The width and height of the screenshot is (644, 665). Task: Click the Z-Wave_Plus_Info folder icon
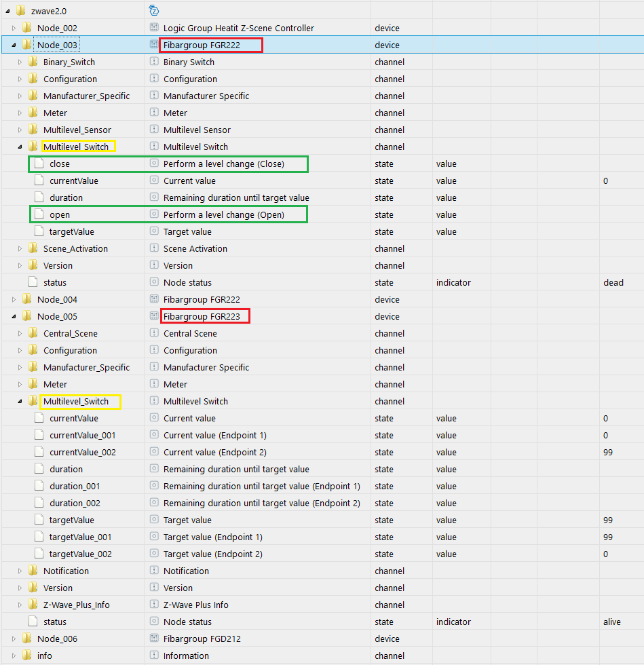(x=33, y=605)
